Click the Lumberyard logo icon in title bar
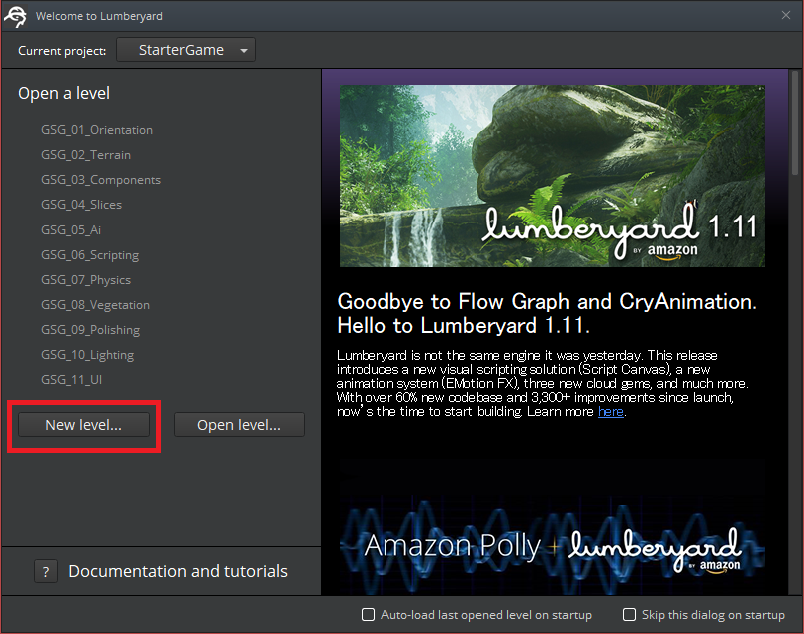 tap(15, 16)
